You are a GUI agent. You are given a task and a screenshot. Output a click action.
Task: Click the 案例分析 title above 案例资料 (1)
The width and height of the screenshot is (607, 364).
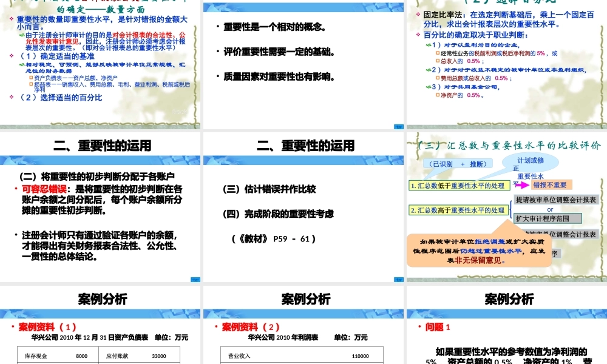[x=103, y=298]
